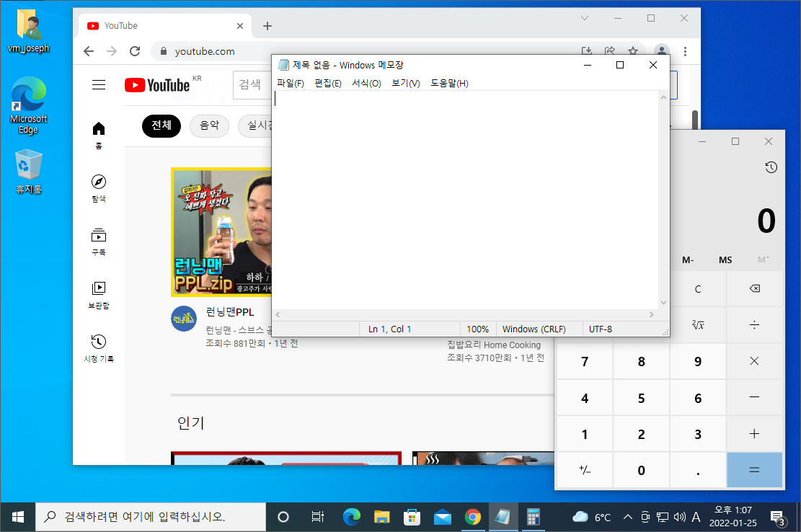Click the Calculator plus key
Screen dimensions: 801x532
click(755, 433)
